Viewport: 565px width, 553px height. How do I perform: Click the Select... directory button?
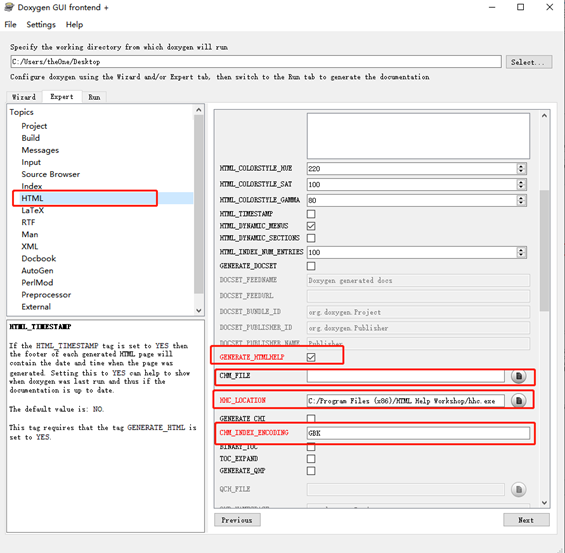529,62
